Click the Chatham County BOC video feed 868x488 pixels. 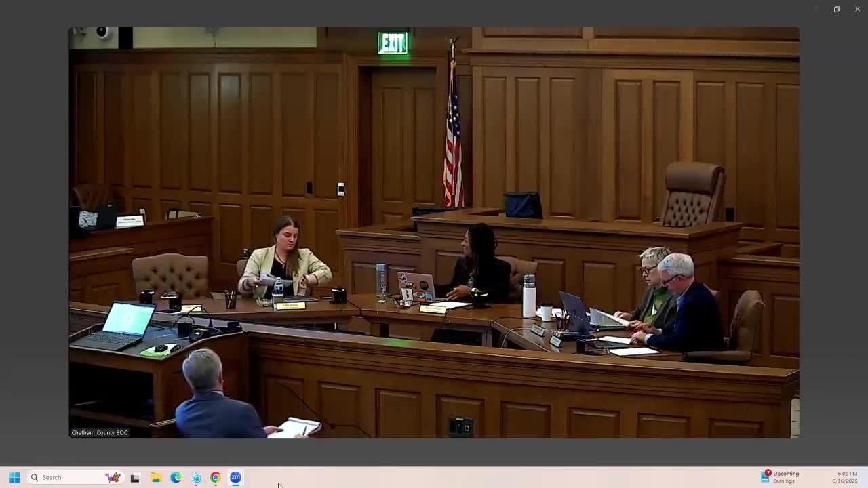[x=434, y=232]
